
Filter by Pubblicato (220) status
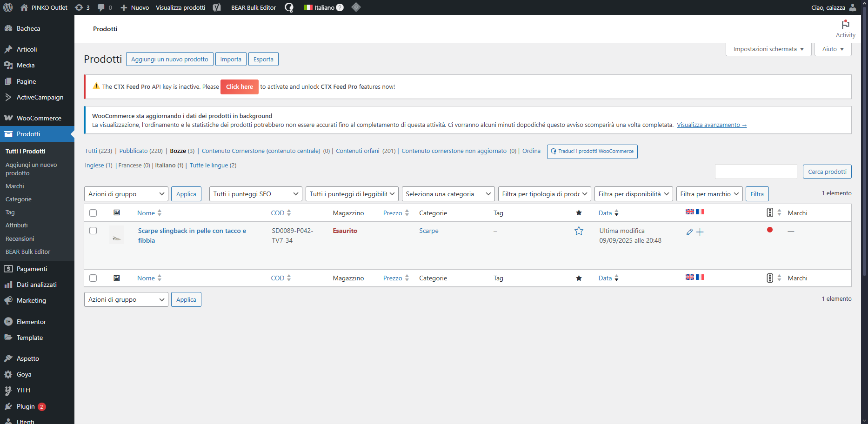pos(141,151)
